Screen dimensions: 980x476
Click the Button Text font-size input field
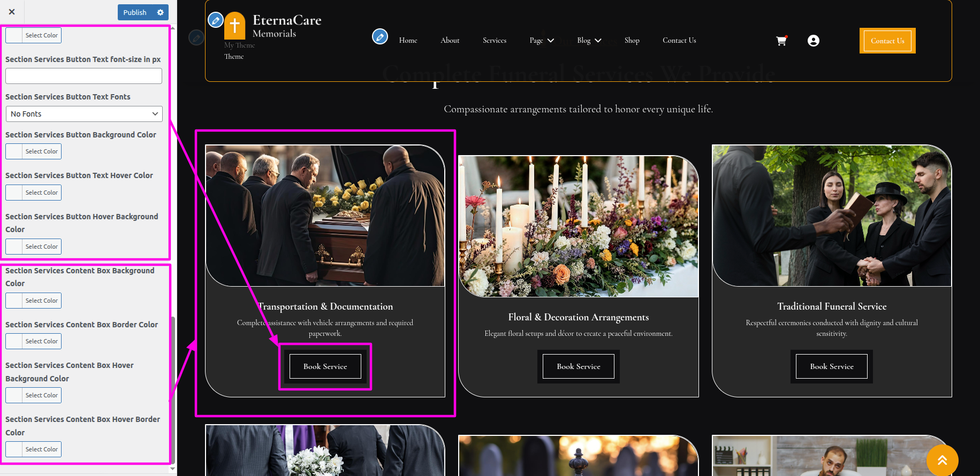coord(84,76)
